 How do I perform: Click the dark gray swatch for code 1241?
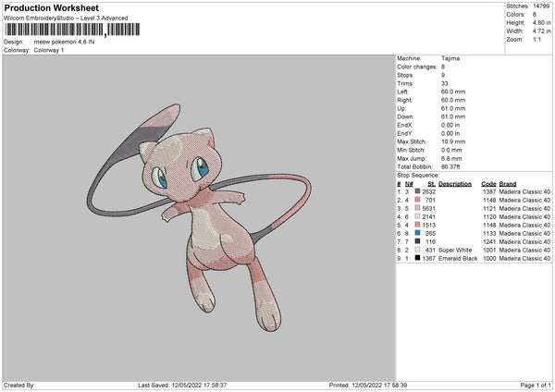coord(417,241)
